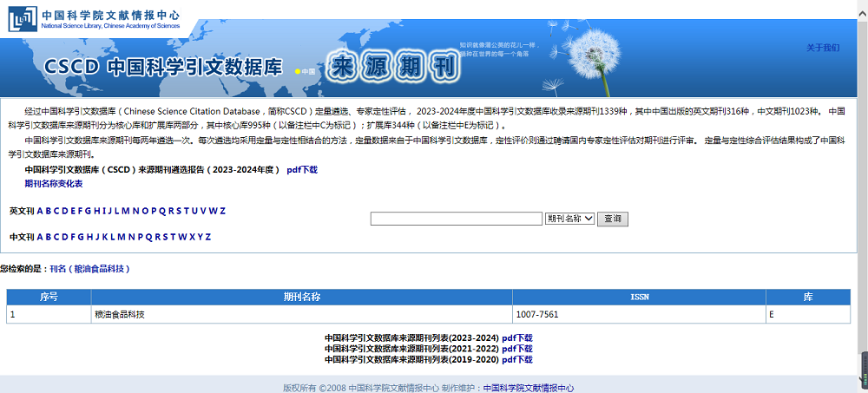
Task: Select letter Y in the 中文刊 index
Action: (x=201, y=237)
